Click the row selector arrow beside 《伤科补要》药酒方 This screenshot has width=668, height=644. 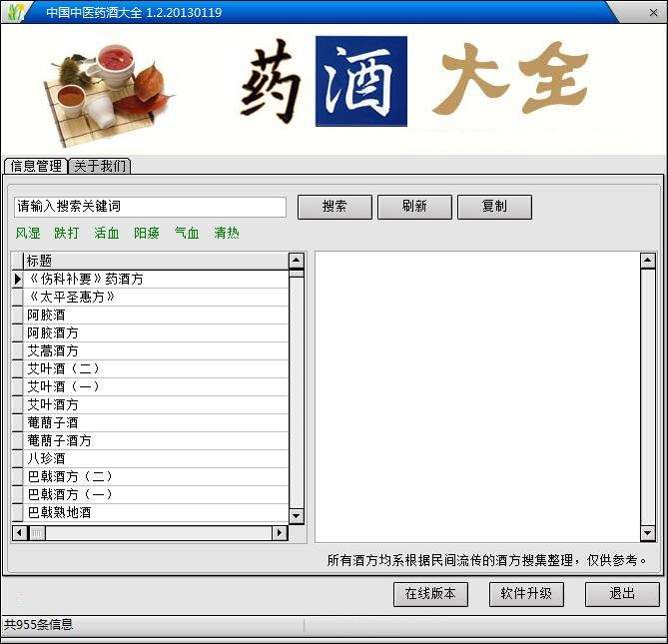17,279
